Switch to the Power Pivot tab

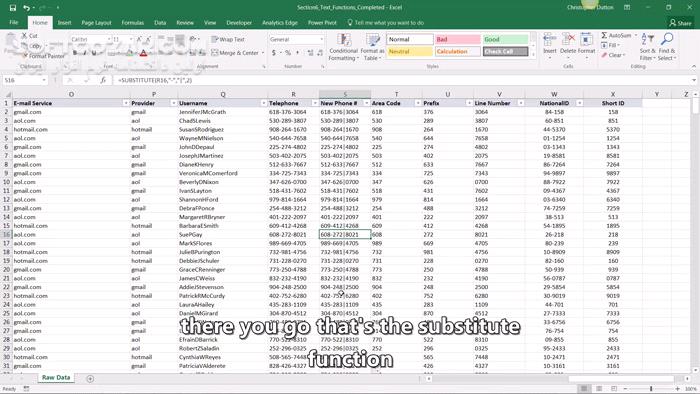(322, 22)
